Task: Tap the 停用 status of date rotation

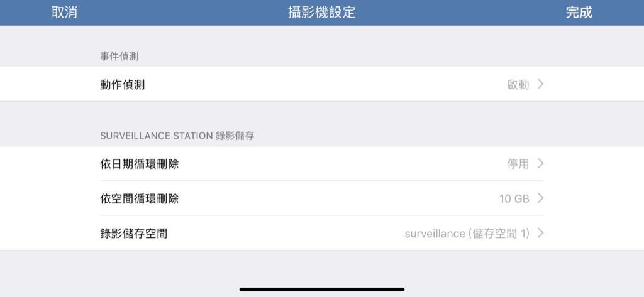Action: 518,164
